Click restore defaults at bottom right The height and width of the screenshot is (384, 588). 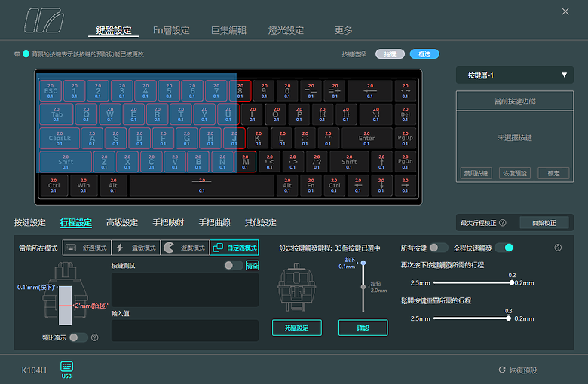tap(518, 370)
